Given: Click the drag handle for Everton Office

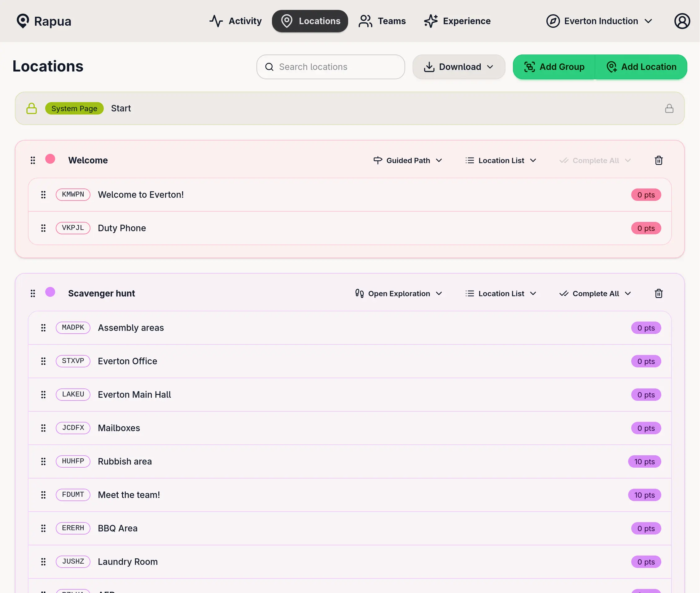Looking at the screenshot, I should click(43, 361).
